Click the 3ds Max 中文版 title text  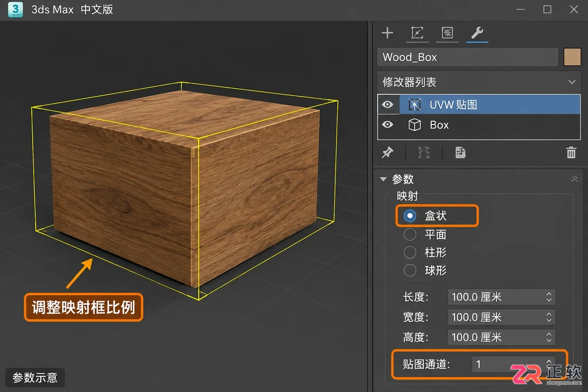[x=72, y=10]
